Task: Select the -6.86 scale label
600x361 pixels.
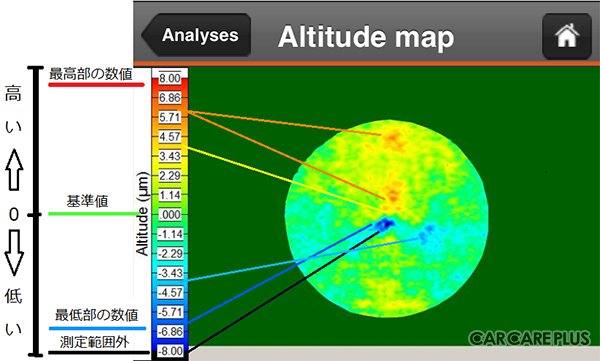Action: point(171,332)
